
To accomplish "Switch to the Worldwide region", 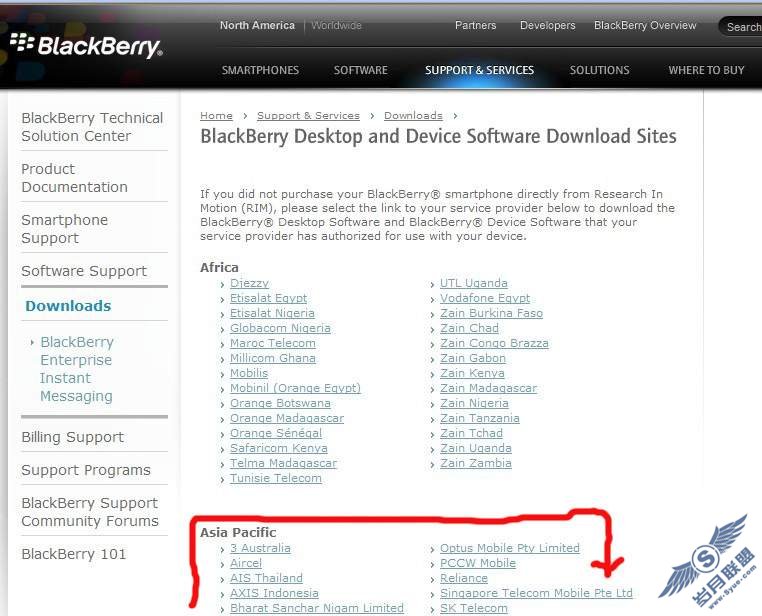I will click(x=336, y=25).
